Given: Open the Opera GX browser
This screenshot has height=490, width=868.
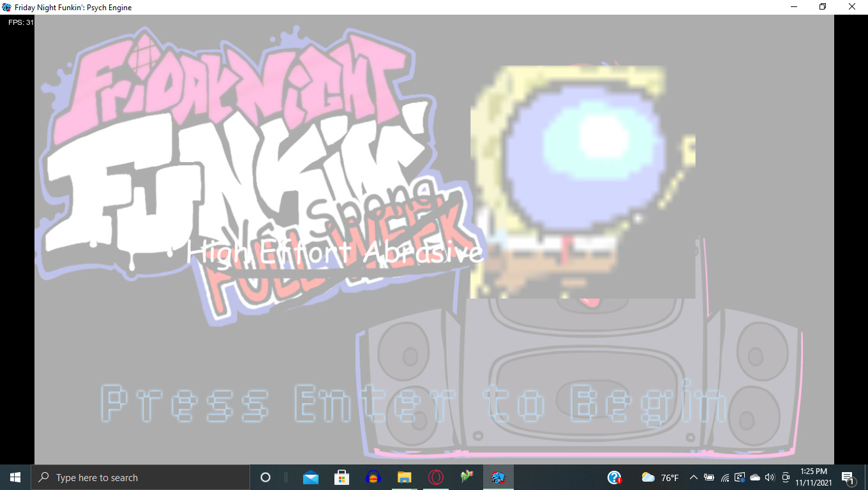Looking at the screenshot, I should pos(435,477).
